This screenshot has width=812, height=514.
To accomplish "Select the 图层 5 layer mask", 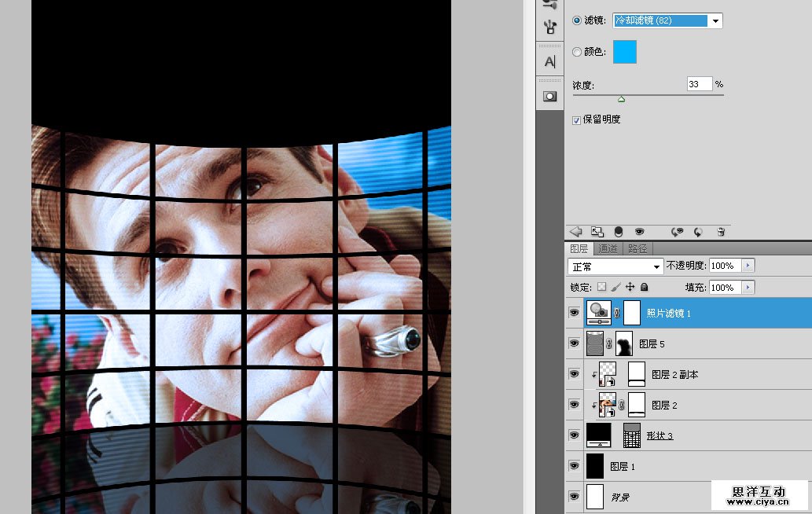I will (x=624, y=343).
